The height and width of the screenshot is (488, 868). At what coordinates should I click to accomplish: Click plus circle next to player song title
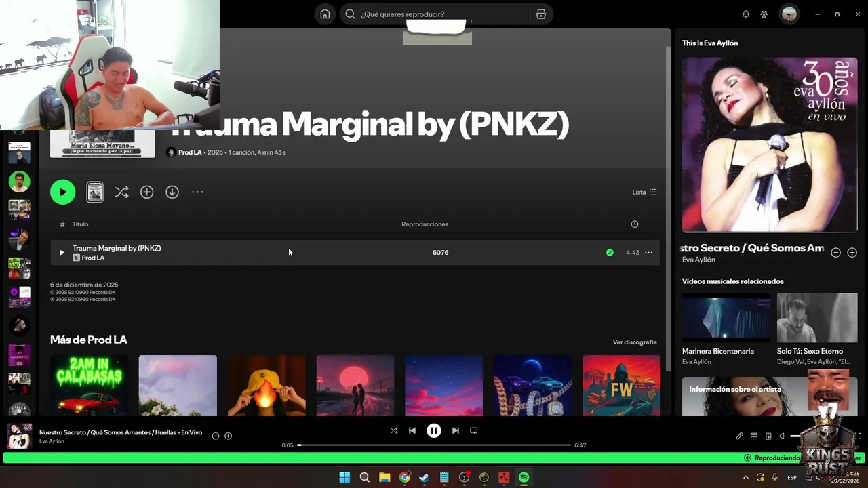tap(229, 436)
